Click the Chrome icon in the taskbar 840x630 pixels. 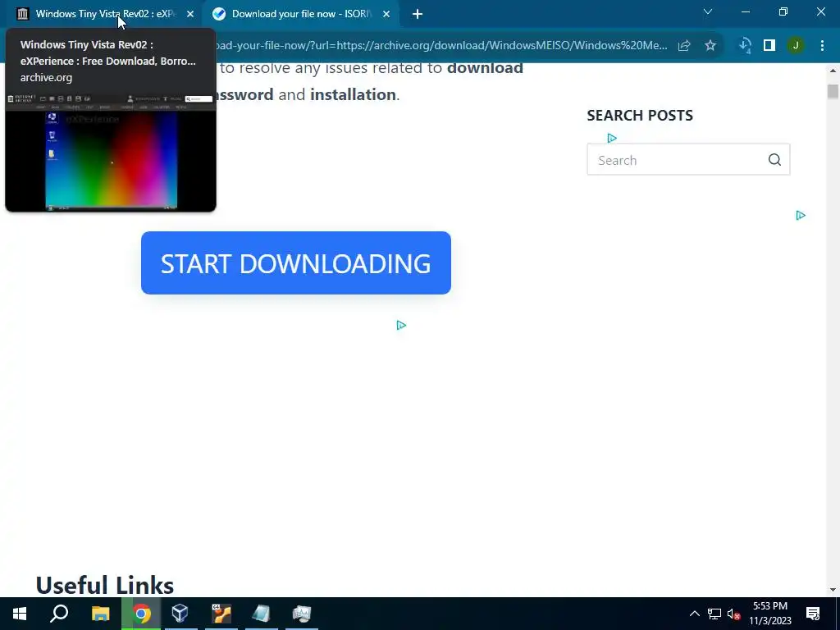141,614
